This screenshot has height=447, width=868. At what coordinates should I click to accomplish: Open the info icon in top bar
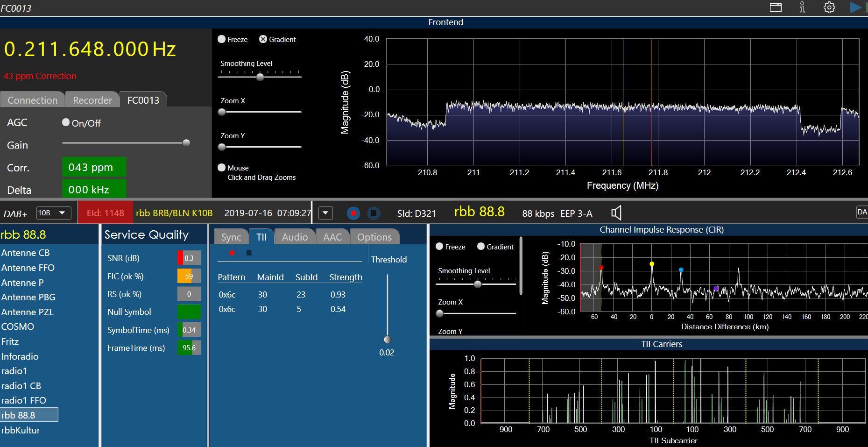point(802,7)
